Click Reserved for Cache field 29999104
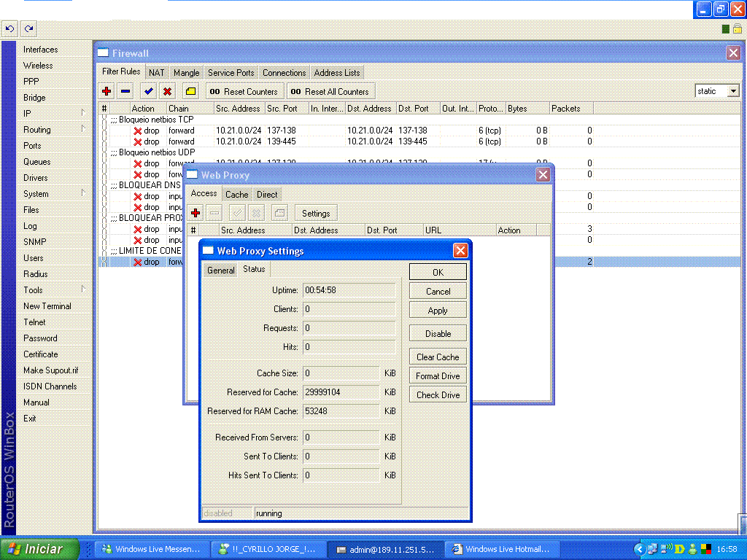Image resolution: width=747 pixels, height=560 pixels. point(341,392)
